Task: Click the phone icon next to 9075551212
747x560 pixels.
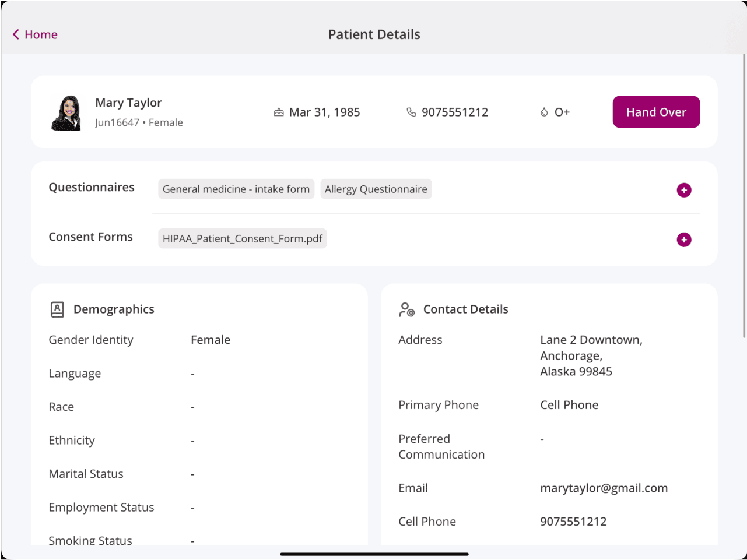Action: [411, 112]
